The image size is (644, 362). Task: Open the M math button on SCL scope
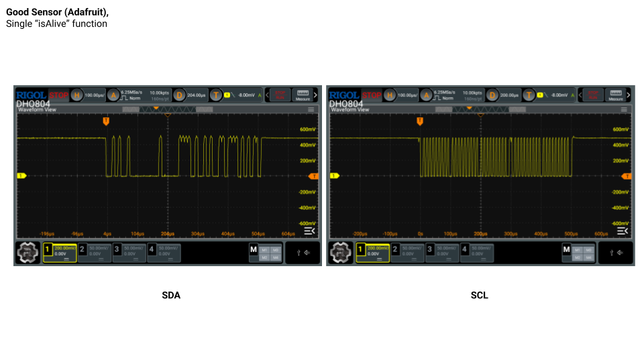click(x=566, y=249)
